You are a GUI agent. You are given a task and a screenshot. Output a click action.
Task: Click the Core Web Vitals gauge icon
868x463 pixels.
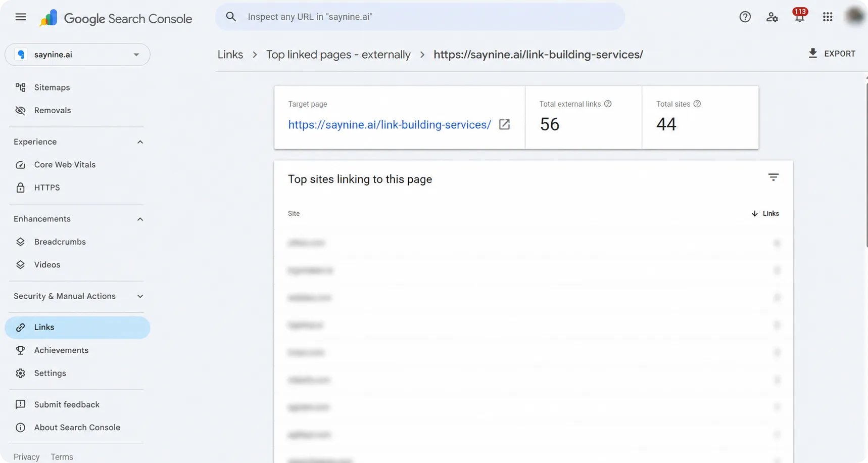pyautogui.click(x=20, y=165)
